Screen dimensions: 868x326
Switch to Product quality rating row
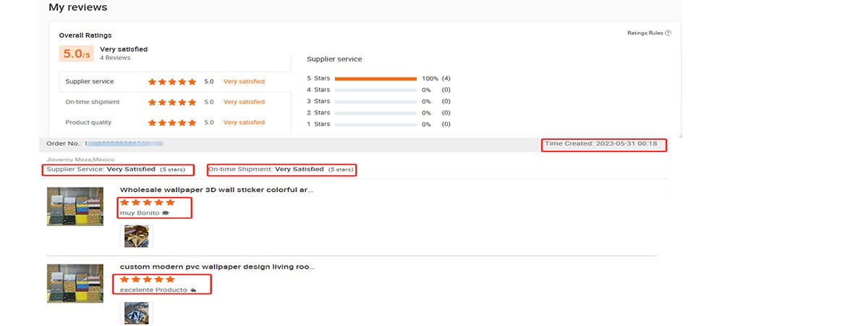tap(88, 122)
